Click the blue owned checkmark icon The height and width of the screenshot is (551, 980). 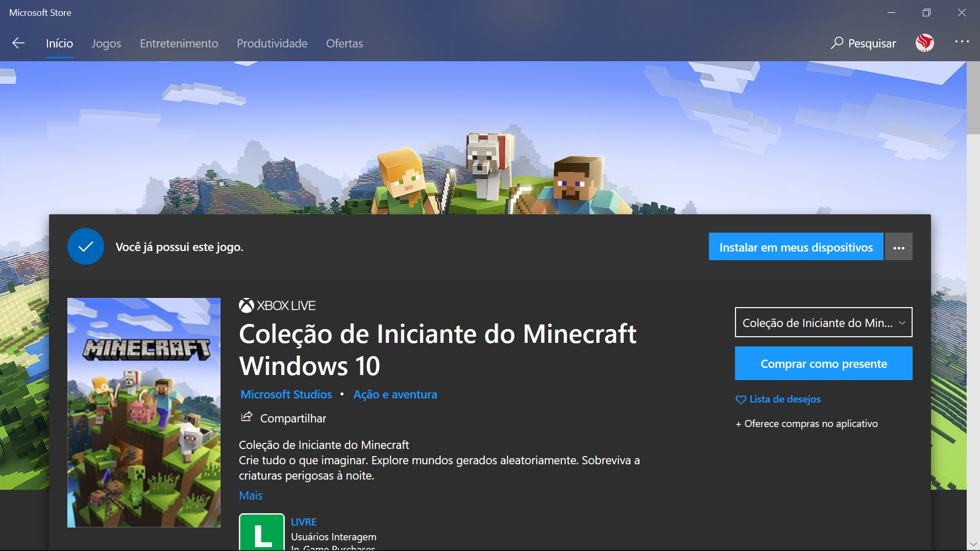tap(86, 246)
